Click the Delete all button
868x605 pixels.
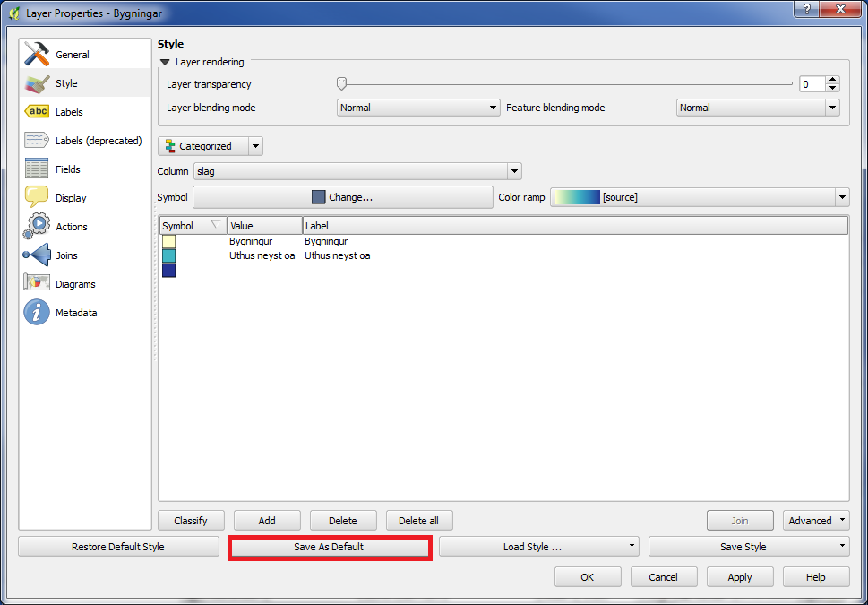(x=419, y=520)
